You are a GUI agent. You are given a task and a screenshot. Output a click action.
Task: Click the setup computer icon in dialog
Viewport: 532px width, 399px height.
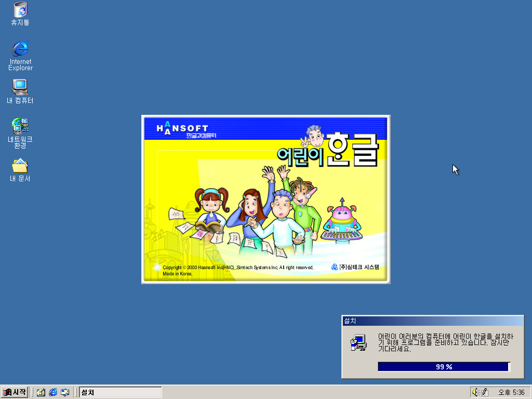(x=358, y=342)
